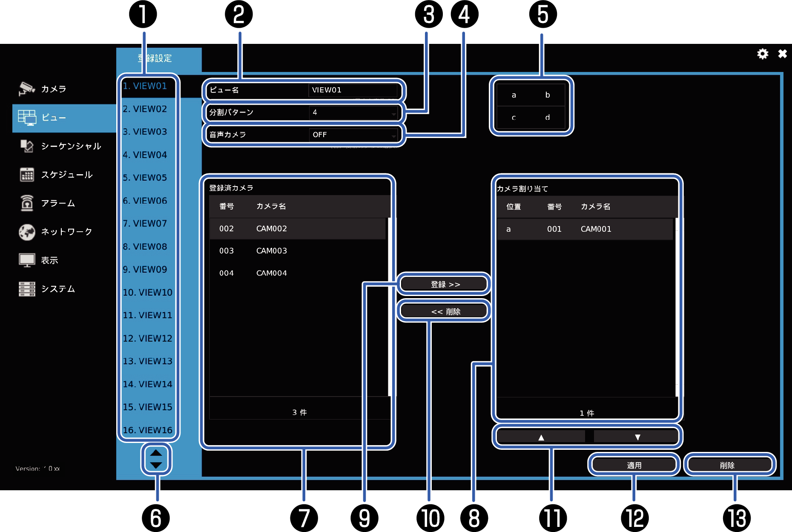This screenshot has width=792, height=532.
Task: Open the カメラ settings icon in sidebar
Action: pos(27,89)
